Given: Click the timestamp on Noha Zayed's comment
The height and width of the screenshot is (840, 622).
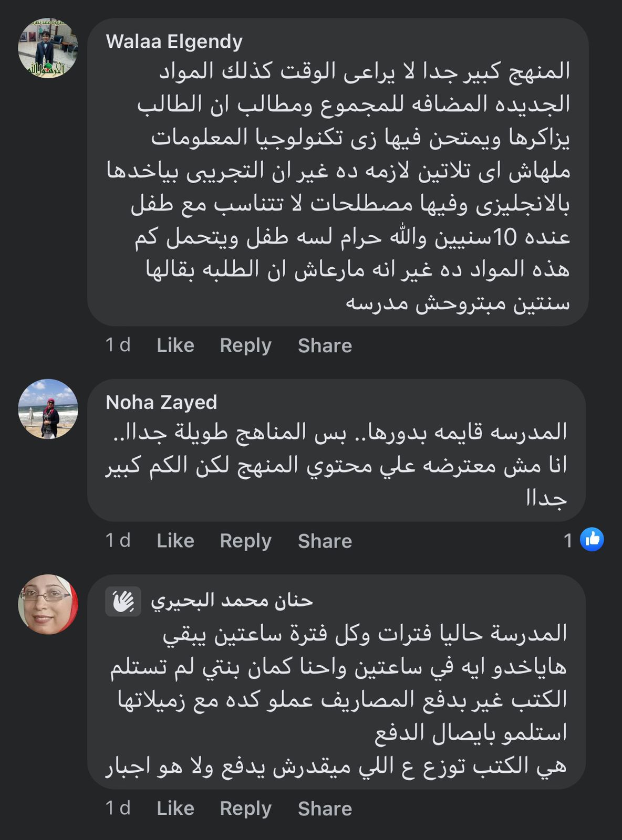Looking at the screenshot, I should click(118, 541).
